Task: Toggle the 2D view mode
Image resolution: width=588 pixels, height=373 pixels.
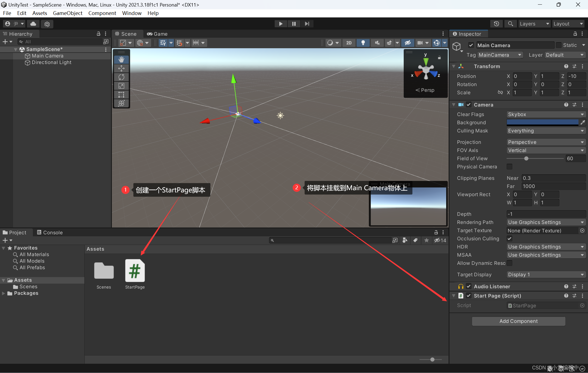Action: 349,43
